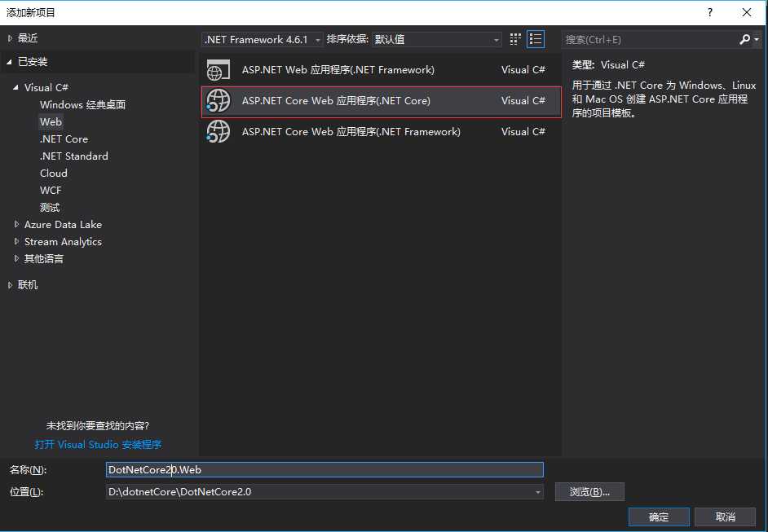Click the 最近 header label
Screen dimensions: 768x532
[28, 38]
